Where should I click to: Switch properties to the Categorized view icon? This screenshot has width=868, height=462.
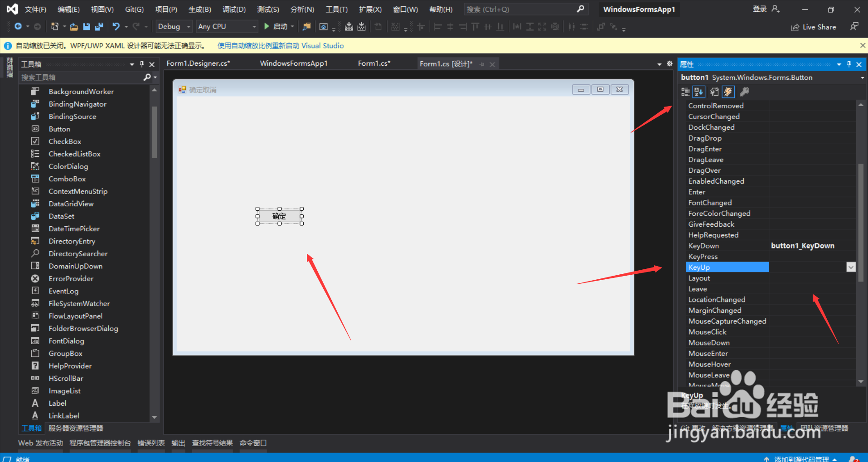[685, 92]
